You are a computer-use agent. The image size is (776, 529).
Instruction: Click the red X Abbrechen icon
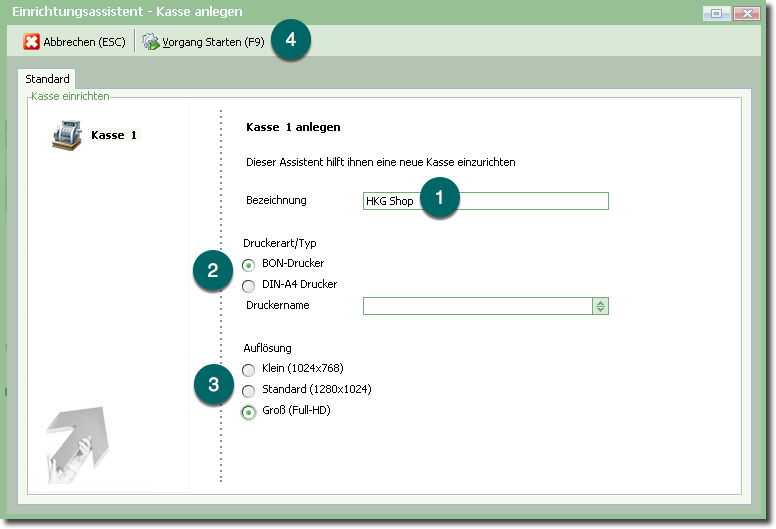pyautogui.click(x=31, y=42)
